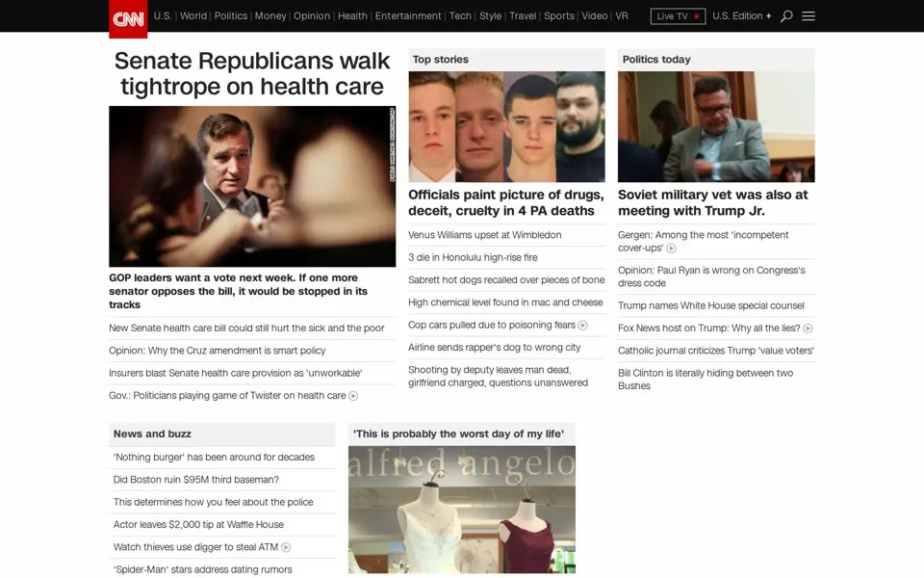Open Travel section

523,16
